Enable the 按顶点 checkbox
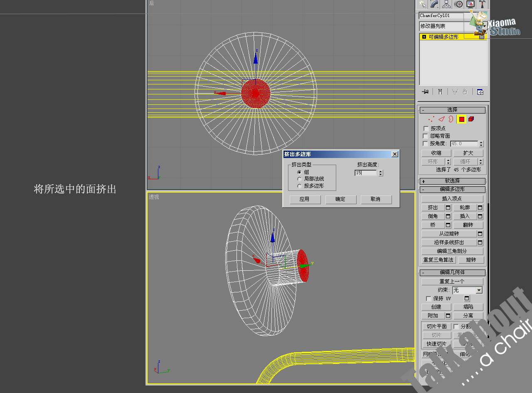This screenshot has height=393, width=532. 425,129
